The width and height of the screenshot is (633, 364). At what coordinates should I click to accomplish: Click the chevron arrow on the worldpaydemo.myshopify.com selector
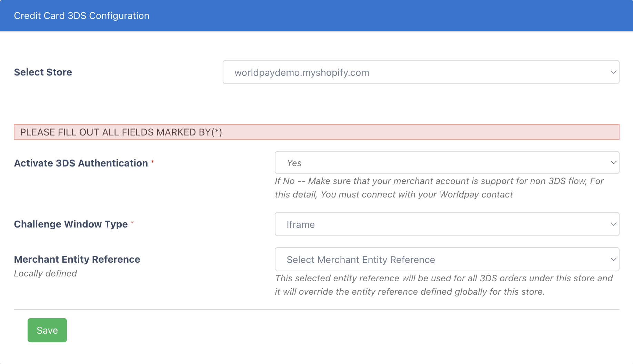tap(613, 72)
